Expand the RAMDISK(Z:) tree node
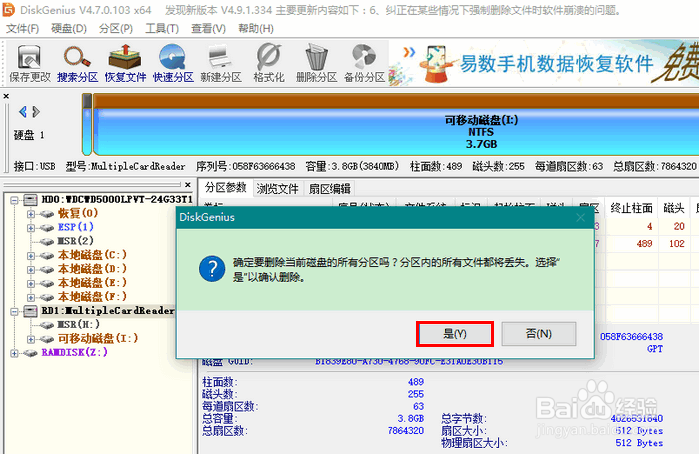Screen dimensions: 699x454 coord(14,353)
